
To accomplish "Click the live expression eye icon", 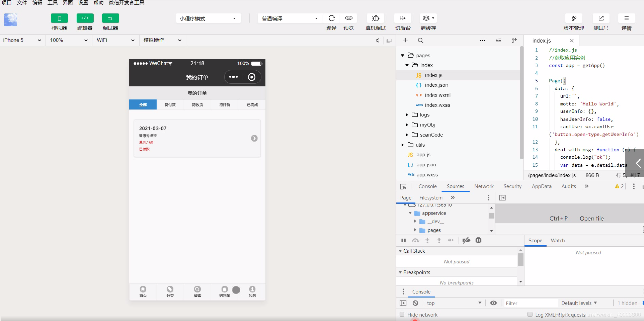I will click(x=493, y=303).
